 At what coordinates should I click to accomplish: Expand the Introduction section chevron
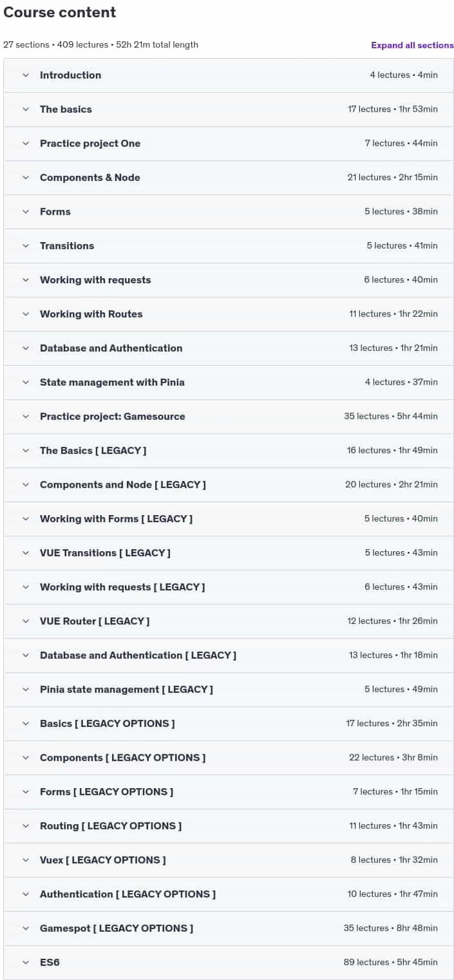[26, 75]
